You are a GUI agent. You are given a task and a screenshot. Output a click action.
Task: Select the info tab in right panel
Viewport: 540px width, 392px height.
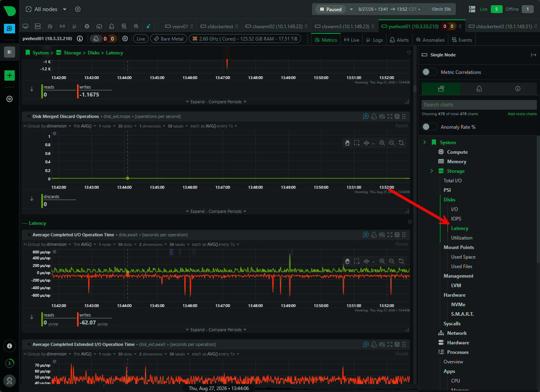coord(517,89)
